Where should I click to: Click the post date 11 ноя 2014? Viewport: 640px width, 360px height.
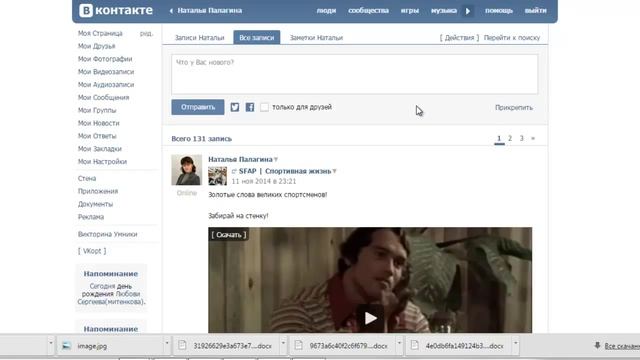[x=264, y=181]
